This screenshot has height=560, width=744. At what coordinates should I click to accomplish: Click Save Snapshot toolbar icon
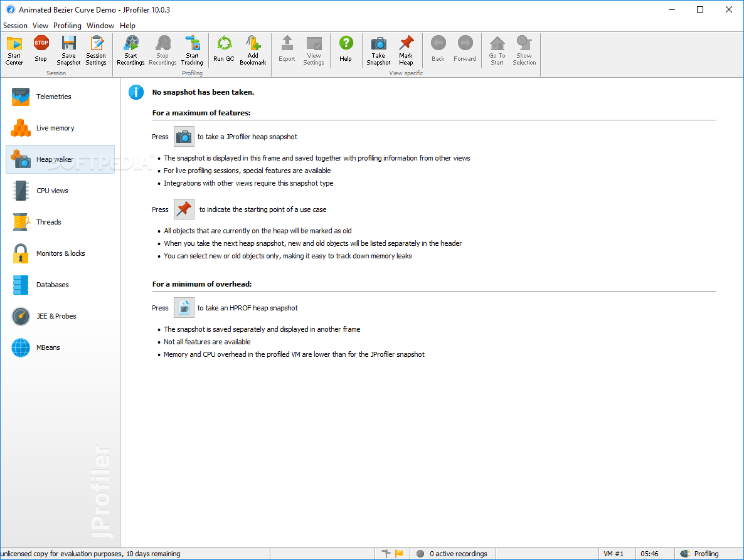pyautogui.click(x=68, y=51)
